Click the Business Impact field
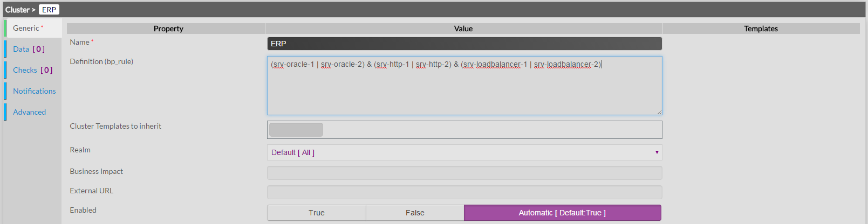 coord(464,173)
